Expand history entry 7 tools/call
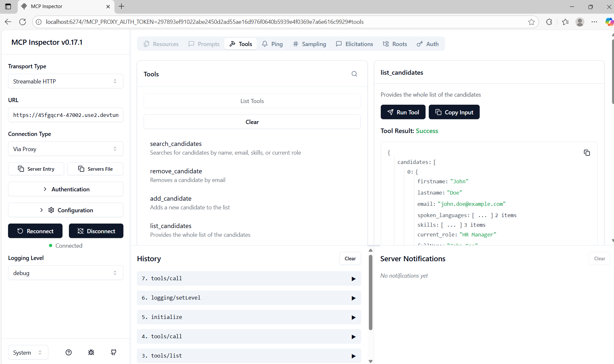The height and width of the screenshot is (364, 614). point(249,279)
